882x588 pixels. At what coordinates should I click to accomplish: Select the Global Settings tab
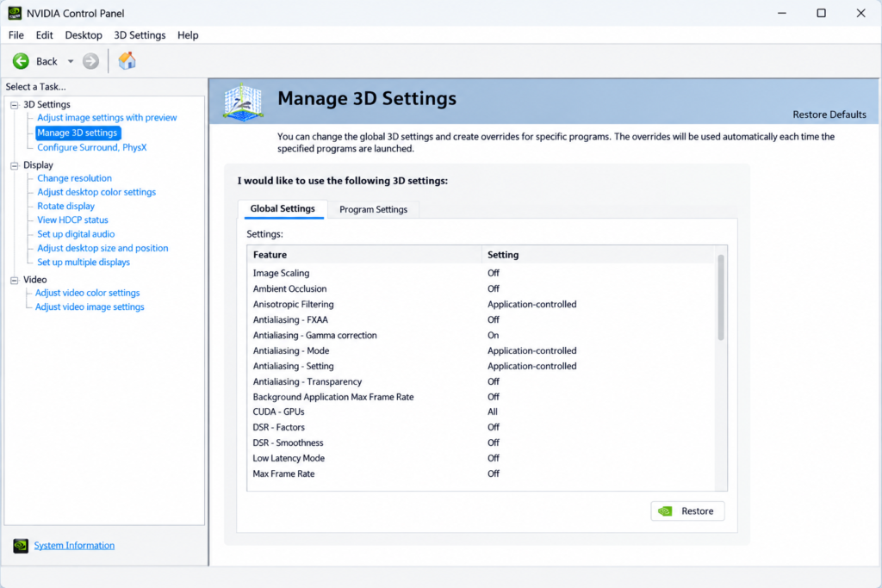(283, 208)
